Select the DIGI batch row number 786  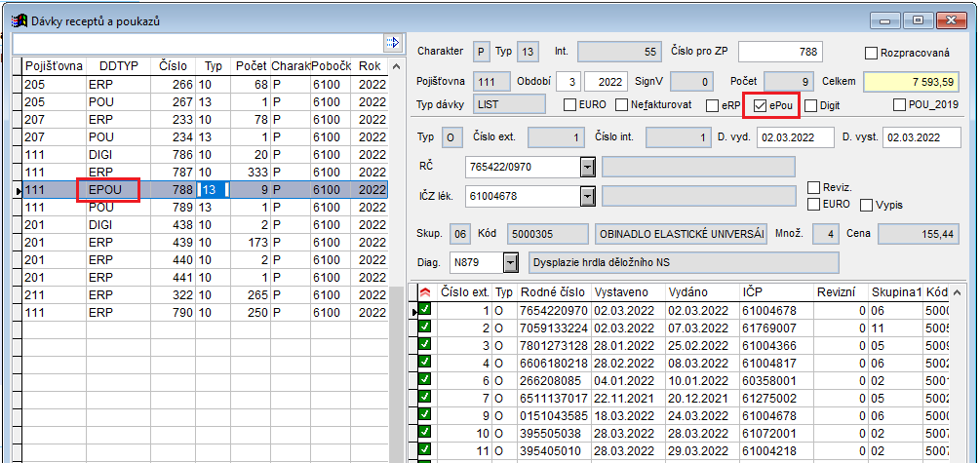[195, 155]
